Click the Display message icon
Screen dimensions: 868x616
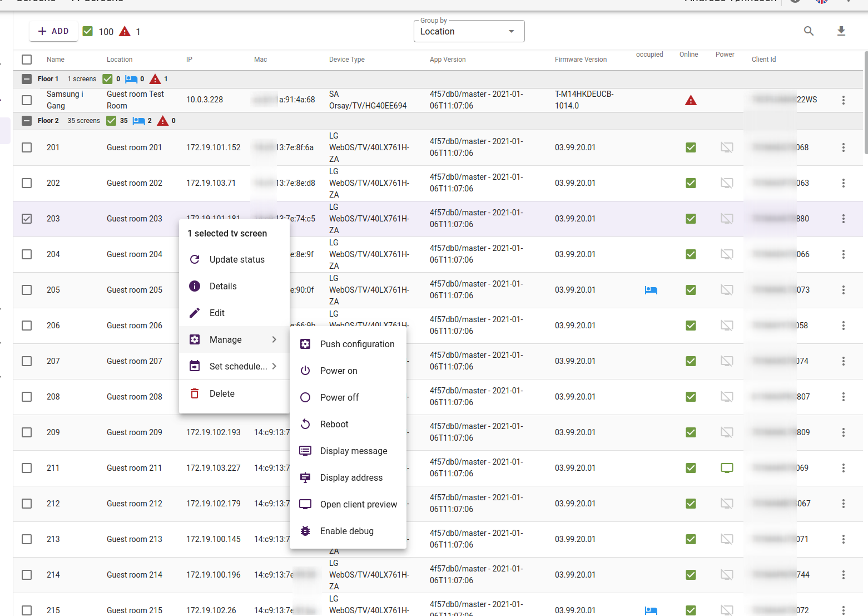pos(305,451)
